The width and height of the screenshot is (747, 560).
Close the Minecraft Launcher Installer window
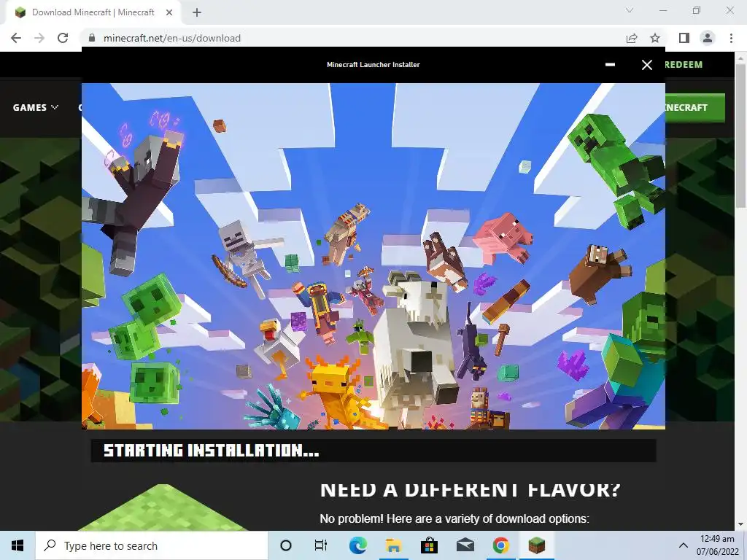(x=646, y=65)
